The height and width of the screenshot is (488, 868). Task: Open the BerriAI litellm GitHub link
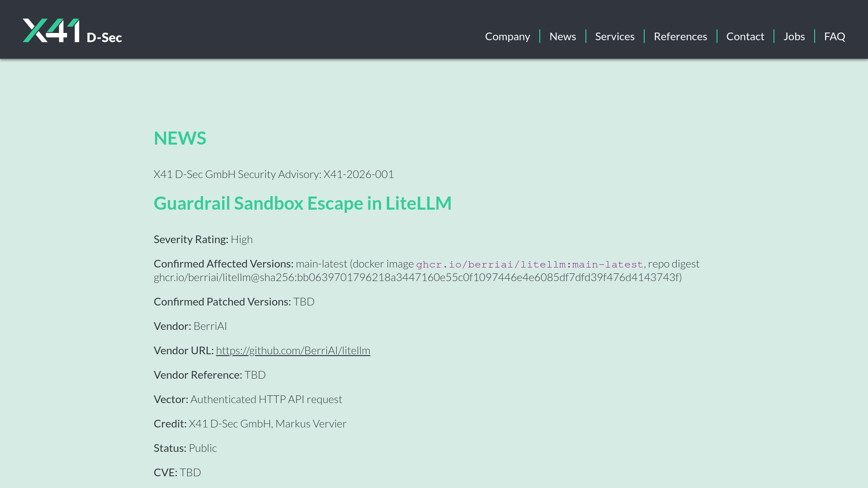tap(293, 350)
